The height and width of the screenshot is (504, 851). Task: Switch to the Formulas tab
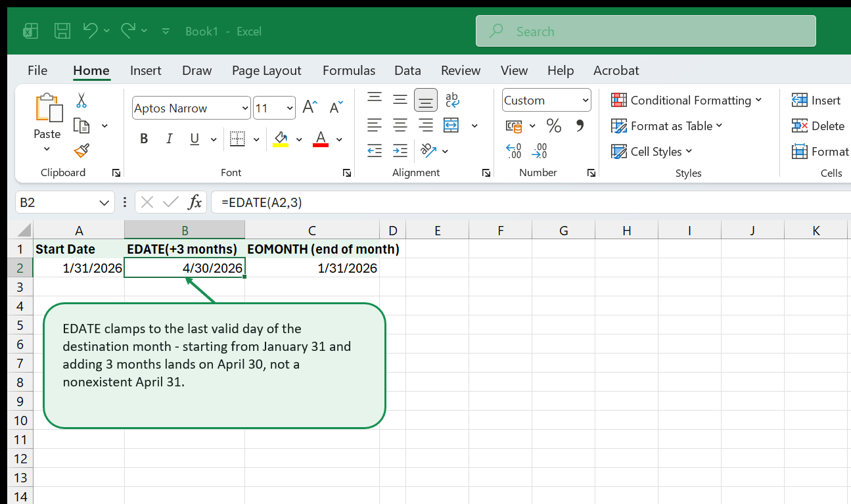point(349,70)
